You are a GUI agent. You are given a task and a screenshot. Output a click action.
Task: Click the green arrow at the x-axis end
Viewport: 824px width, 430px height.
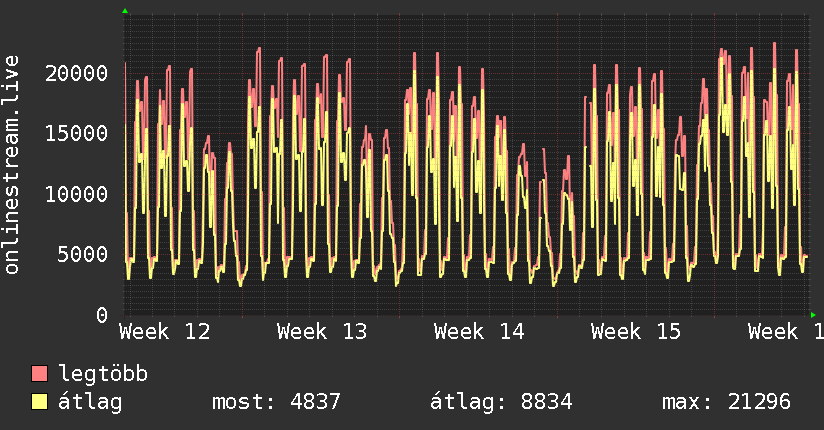click(x=813, y=315)
